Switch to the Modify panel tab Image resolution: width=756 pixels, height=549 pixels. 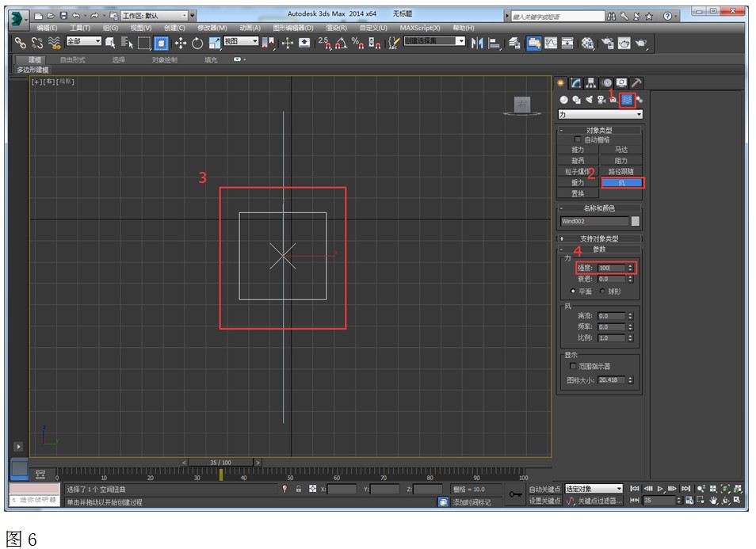[575, 83]
